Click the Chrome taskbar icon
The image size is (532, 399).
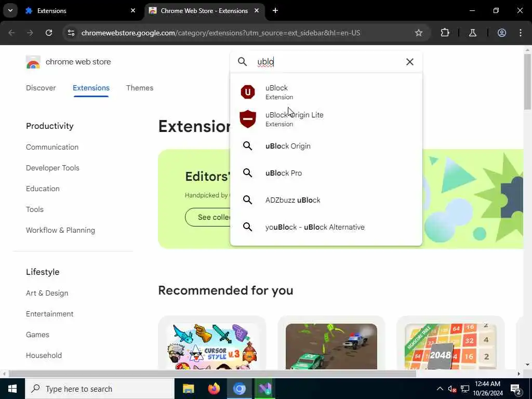[239, 389]
